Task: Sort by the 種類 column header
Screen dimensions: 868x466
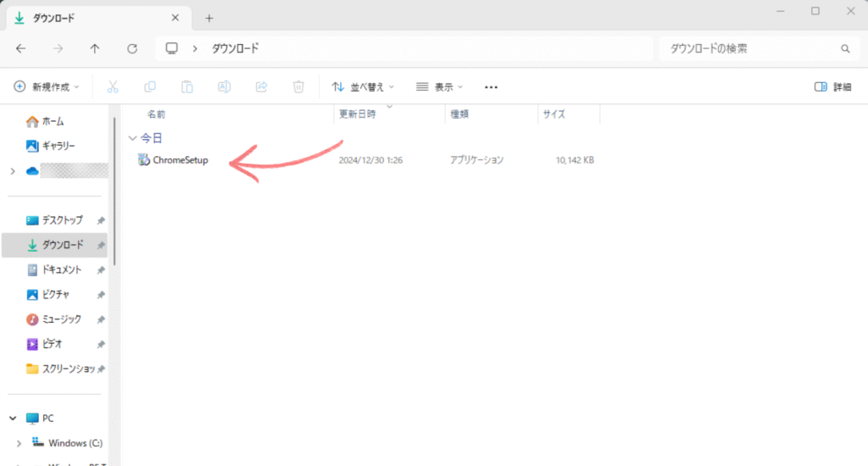Action: pyautogui.click(x=459, y=114)
